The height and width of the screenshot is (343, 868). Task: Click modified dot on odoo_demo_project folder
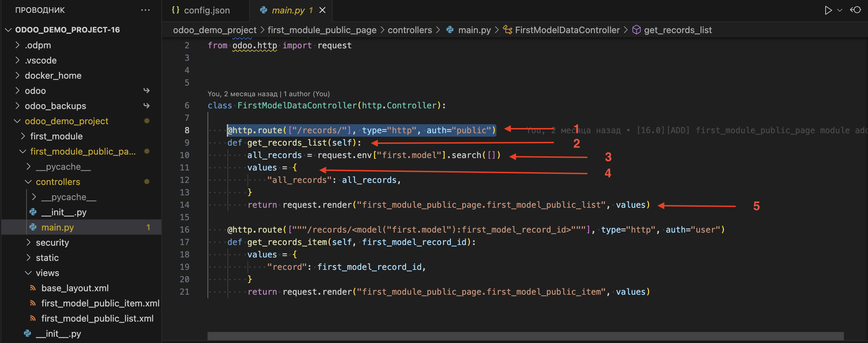147,121
